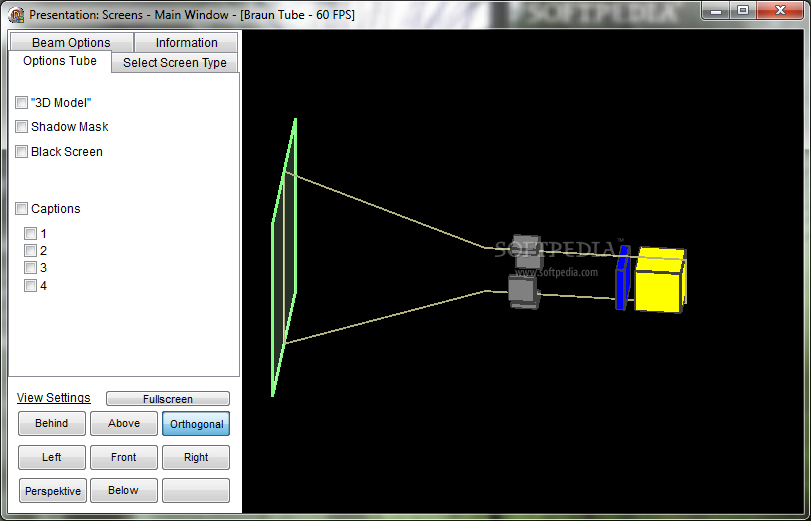Switch view to Below
Viewport: 811px width, 521px height.
click(x=124, y=490)
